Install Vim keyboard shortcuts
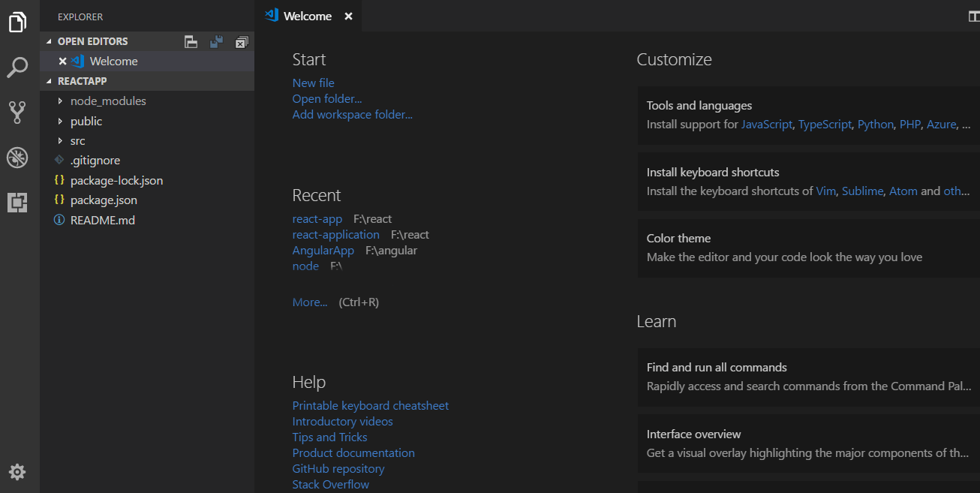The image size is (980, 493). coord(825,191)
